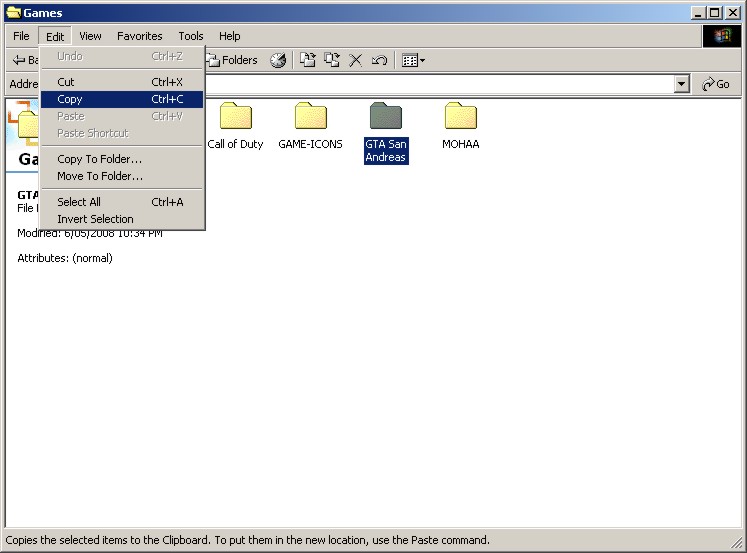Choose Copy from the Edit menu

(x=122, y=99)
